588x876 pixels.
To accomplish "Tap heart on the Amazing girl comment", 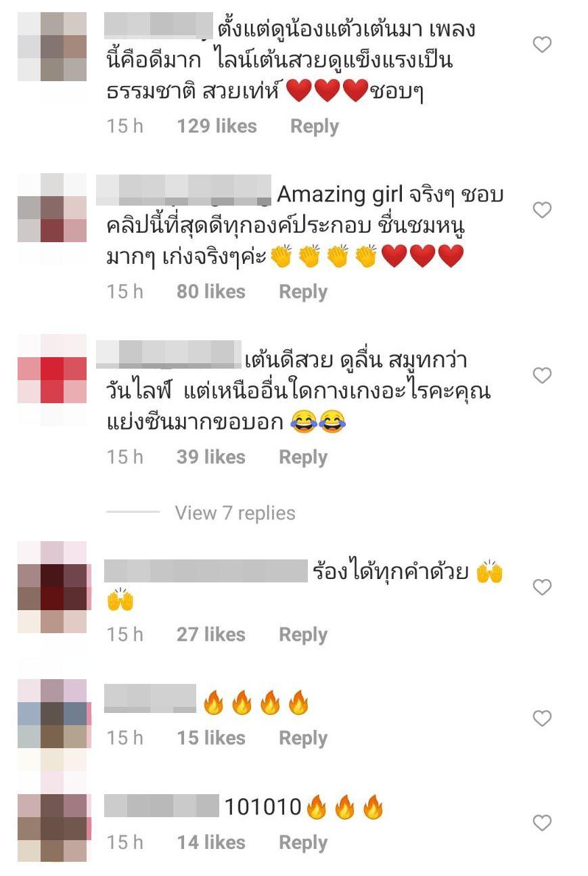I will [542, 210].
